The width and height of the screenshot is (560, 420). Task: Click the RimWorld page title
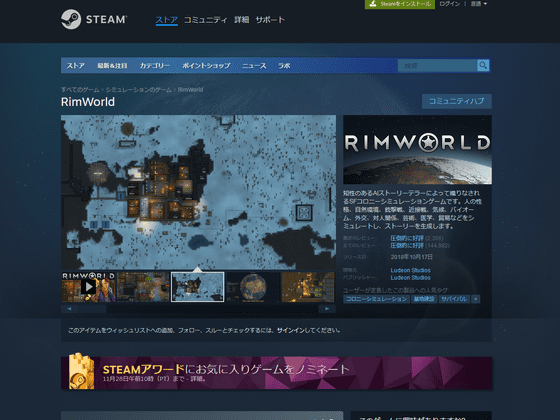point(88,102)
